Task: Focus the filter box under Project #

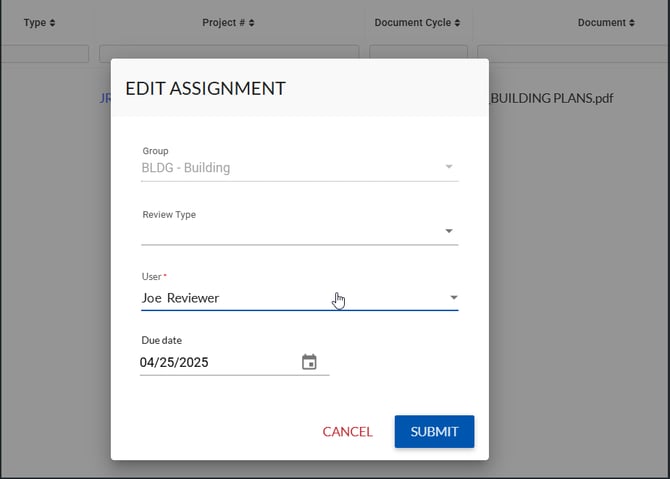Action: (x=228, y=53)
